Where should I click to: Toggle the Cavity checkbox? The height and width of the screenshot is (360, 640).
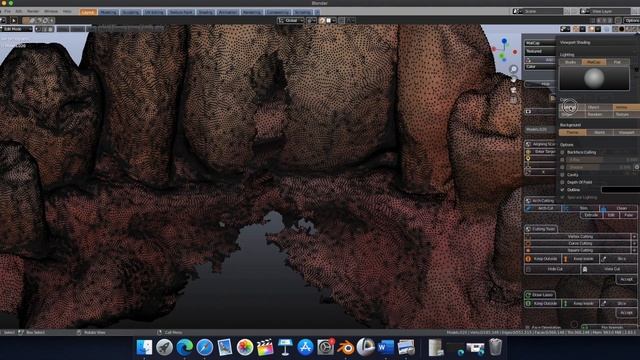coord(562,175)
